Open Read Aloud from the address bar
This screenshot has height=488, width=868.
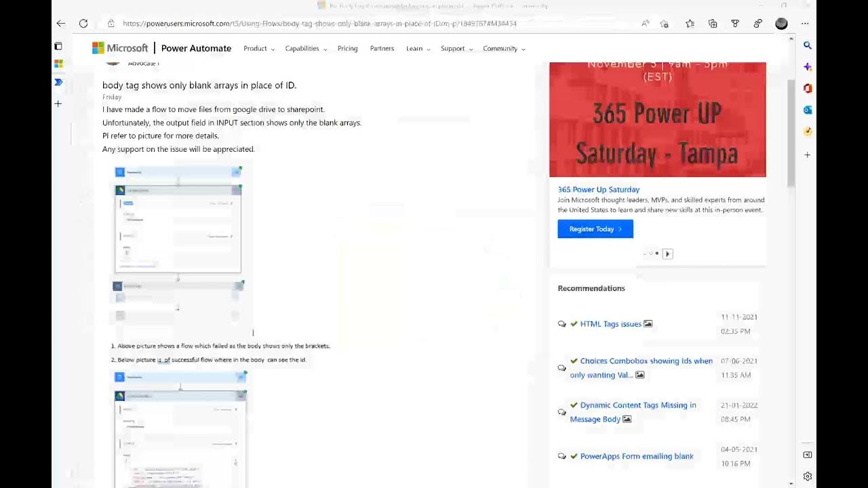pyautogui.click(x=645, y=24)
